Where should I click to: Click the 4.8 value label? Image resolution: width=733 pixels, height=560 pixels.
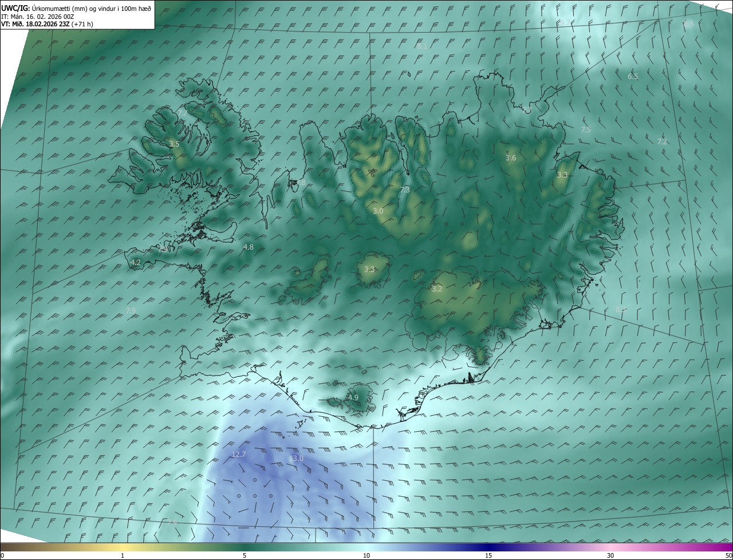(x=249, y=247)
